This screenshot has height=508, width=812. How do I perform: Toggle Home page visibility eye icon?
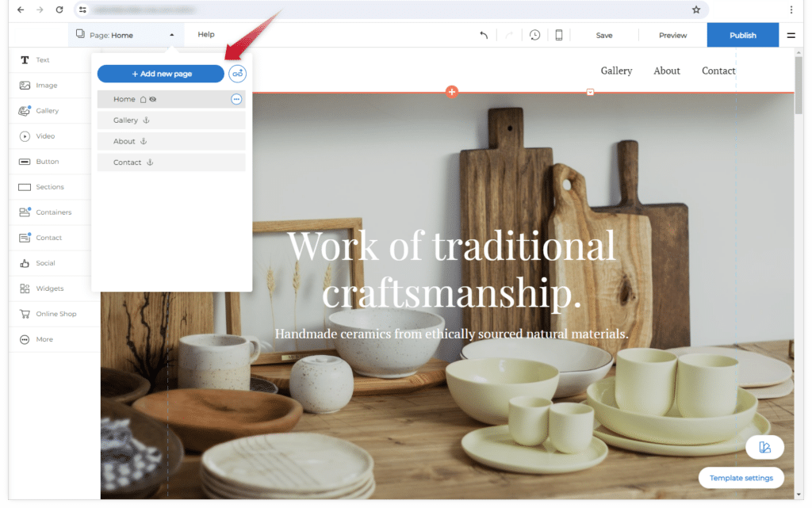click(153, 100)
